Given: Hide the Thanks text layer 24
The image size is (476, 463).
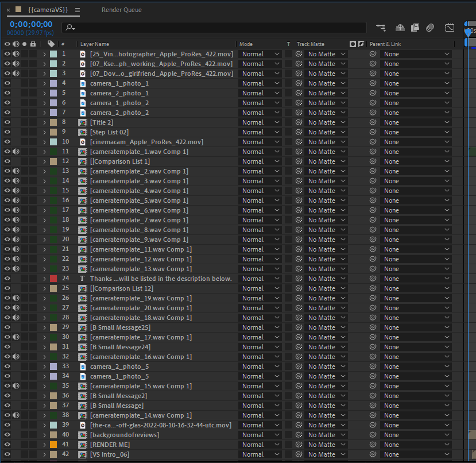Looking at the screenshot, I should 7,278.
